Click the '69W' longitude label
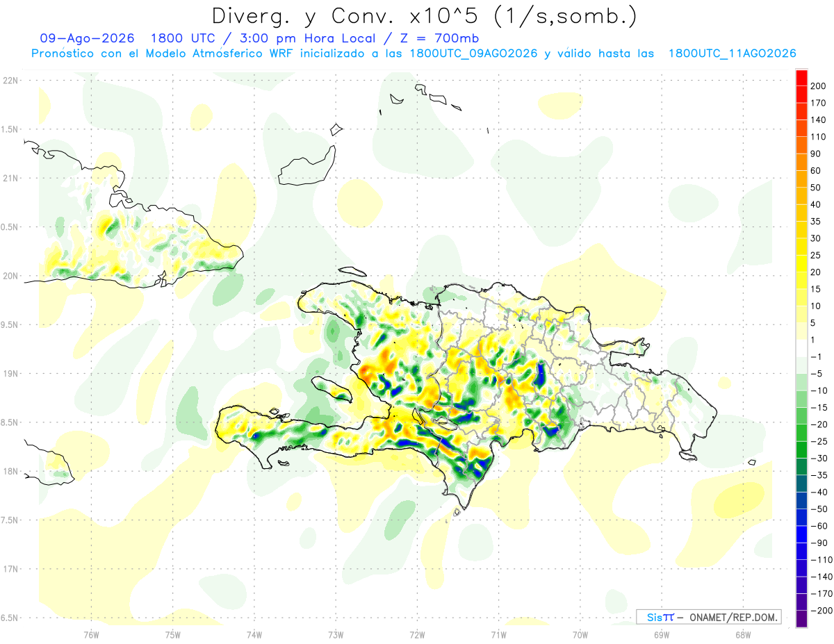This screenshot has height=644, width=834. 661,635
